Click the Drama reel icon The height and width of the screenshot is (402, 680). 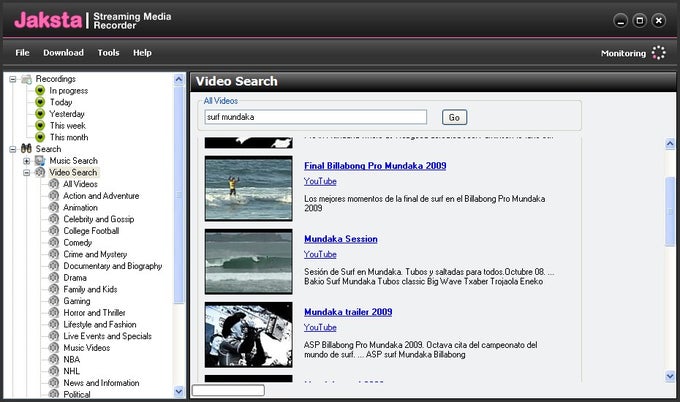point(54,278)
